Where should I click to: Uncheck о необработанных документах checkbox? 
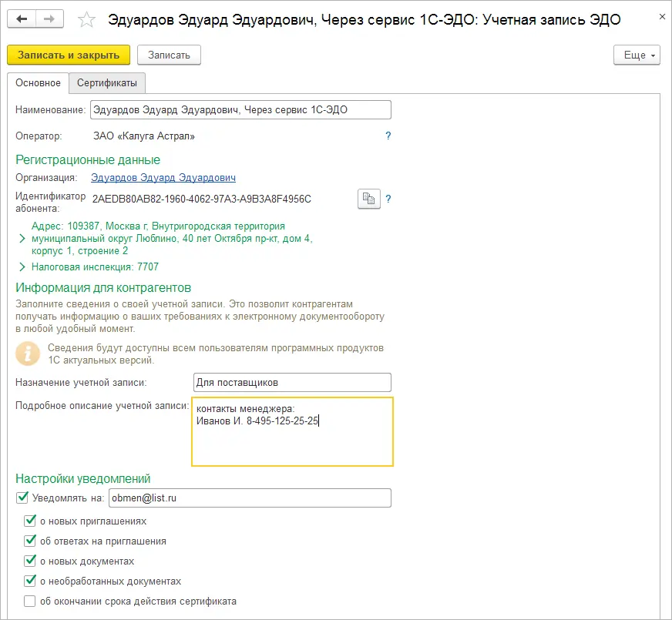(x=29, y=581)
